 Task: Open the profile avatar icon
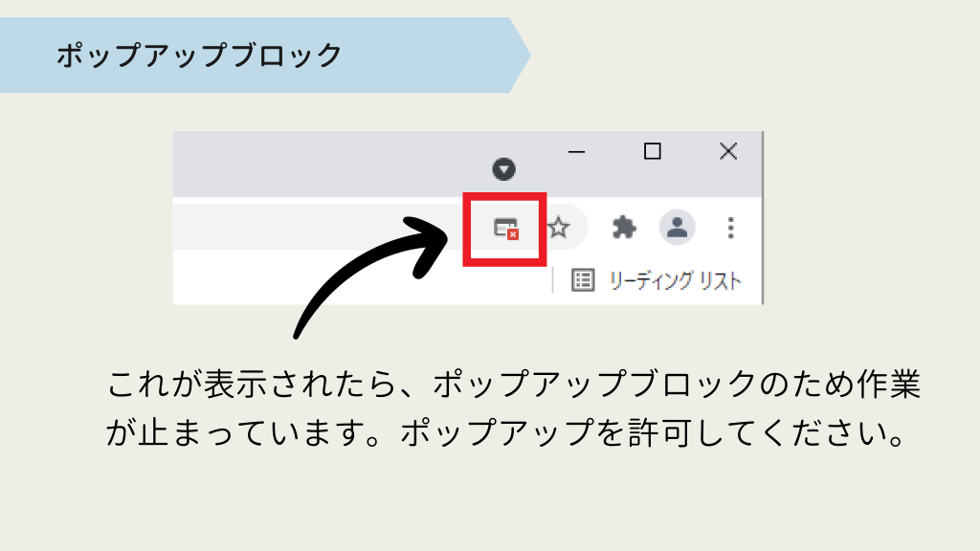(x=678, y=228)
